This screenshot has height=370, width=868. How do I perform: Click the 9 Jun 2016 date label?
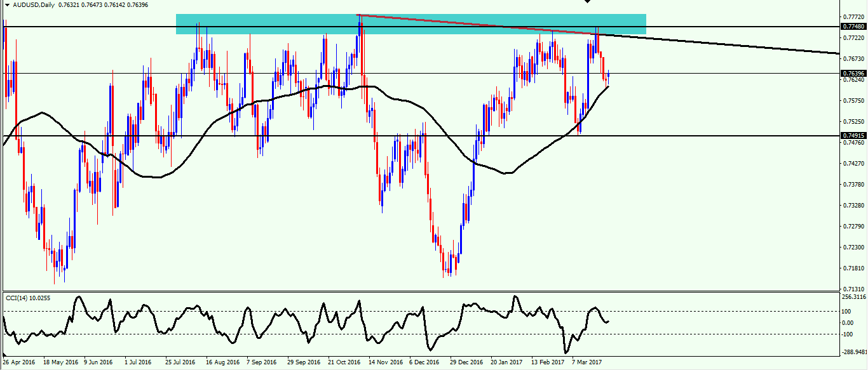click(x=100, y=362)
